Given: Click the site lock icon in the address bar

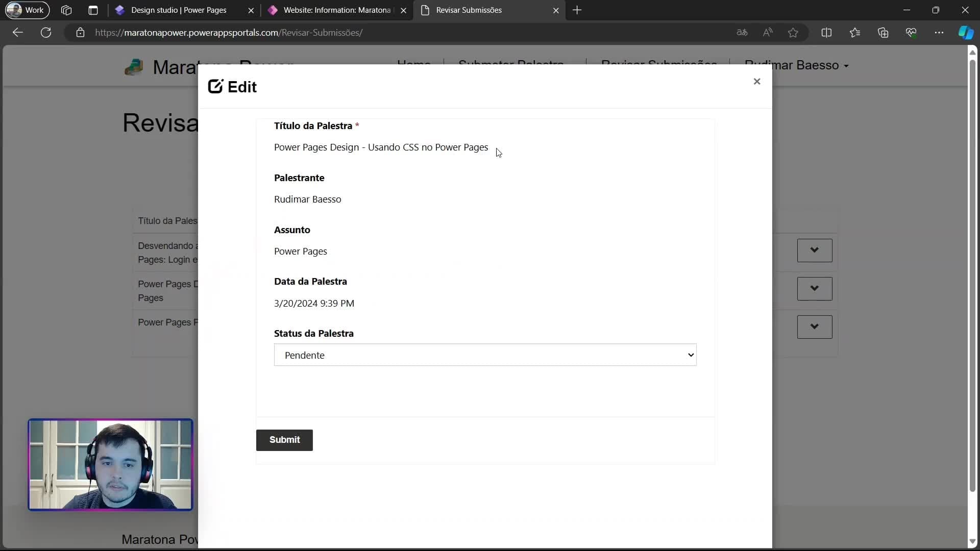Looking at the screenshot, I should click(80, 33).
